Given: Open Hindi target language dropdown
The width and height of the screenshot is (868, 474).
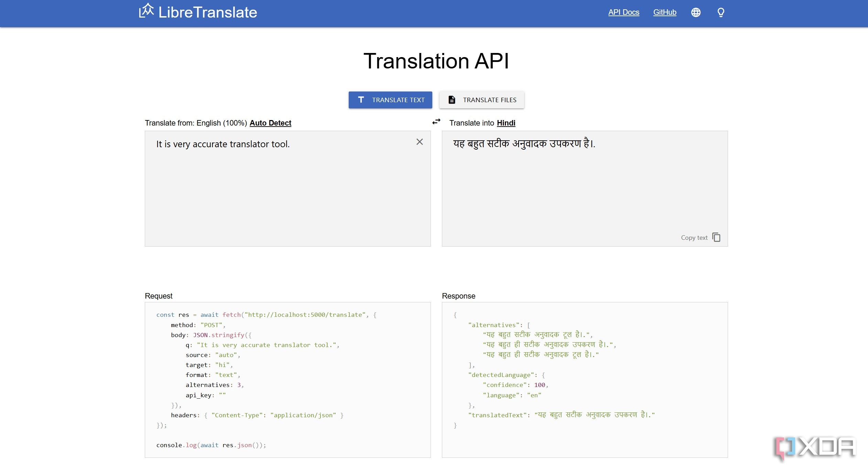Looking at the screenshot, I should pos(506,123).
